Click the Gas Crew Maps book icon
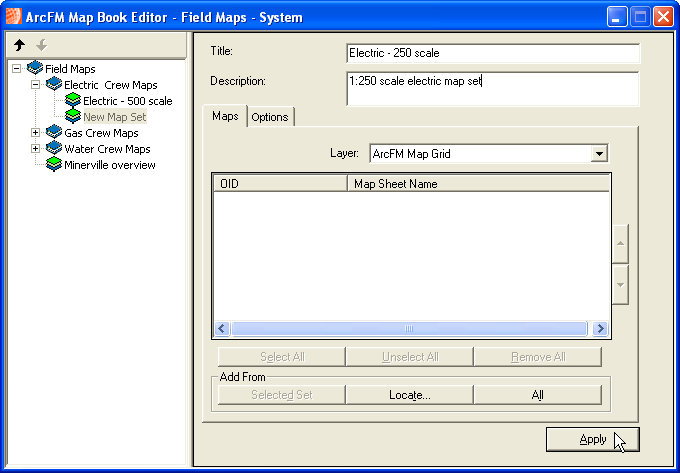Screen dimensions: 680x473 [x=54, y=132]
